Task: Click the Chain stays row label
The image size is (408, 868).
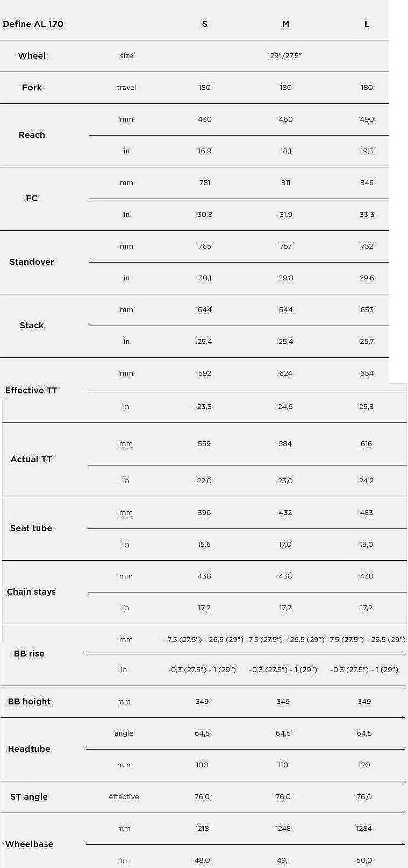Action: (x=31, y=592)
